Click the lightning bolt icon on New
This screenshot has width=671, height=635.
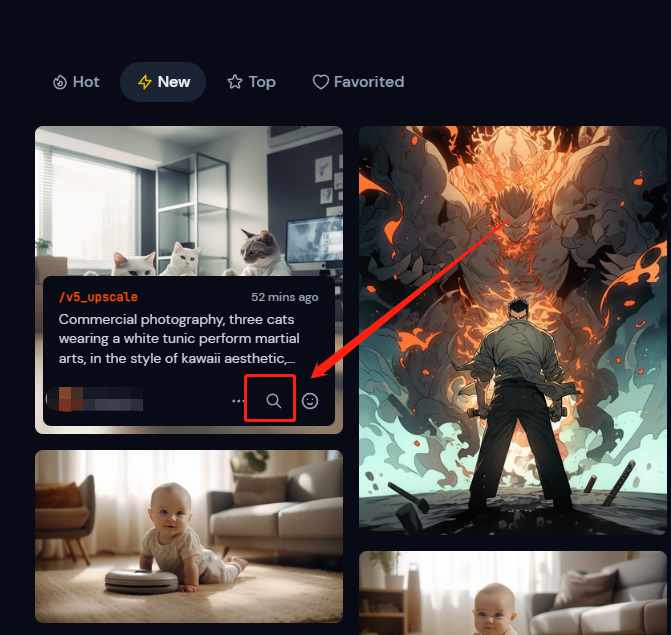click(x=145, y=82)
